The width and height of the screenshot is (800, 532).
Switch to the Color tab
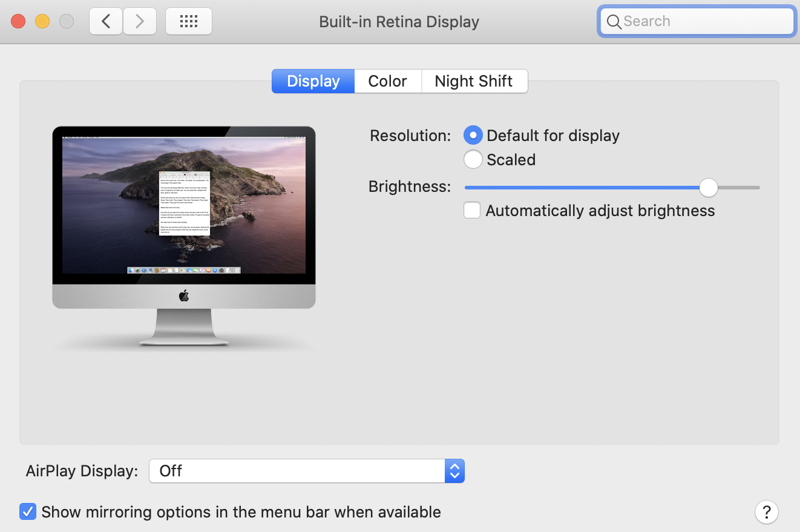point(387,81)
